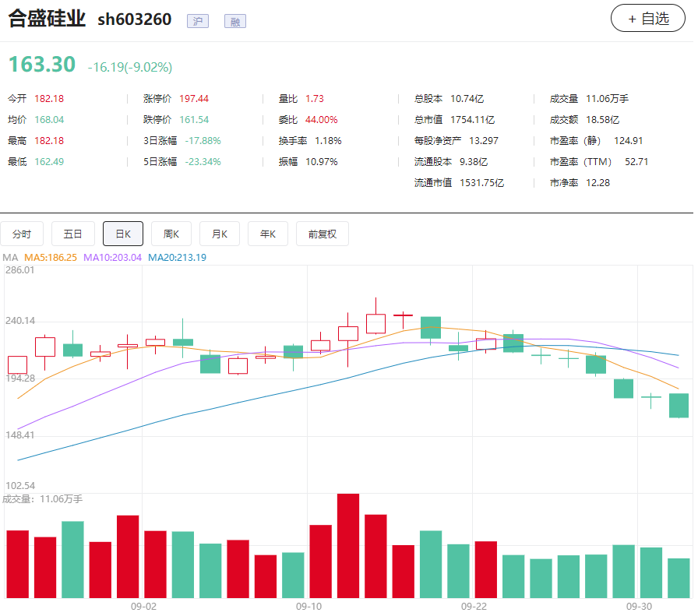Viewport: 698px width, 616px height.
Task: Click the 成交额 value 18.58亿
Action: tap(602, 120)
